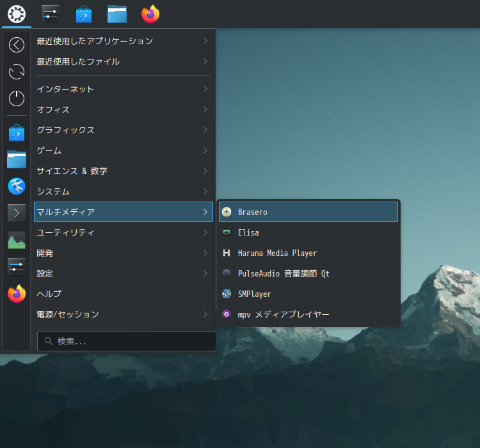Expand the サイエンス & 数学 submenu arrow

click(x=205, y=171)
